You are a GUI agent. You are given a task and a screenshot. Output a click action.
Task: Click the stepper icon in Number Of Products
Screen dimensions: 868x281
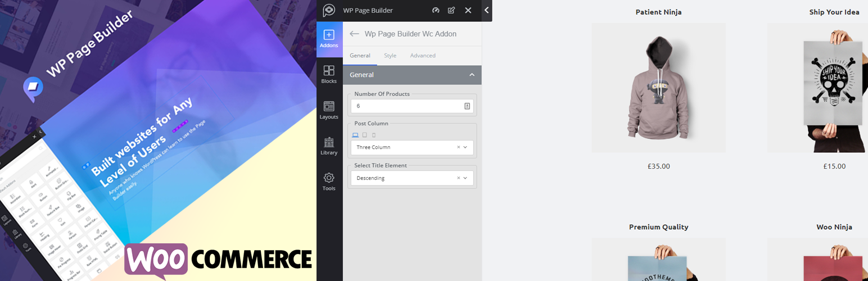pyautogui.click(x=467, y=106)
